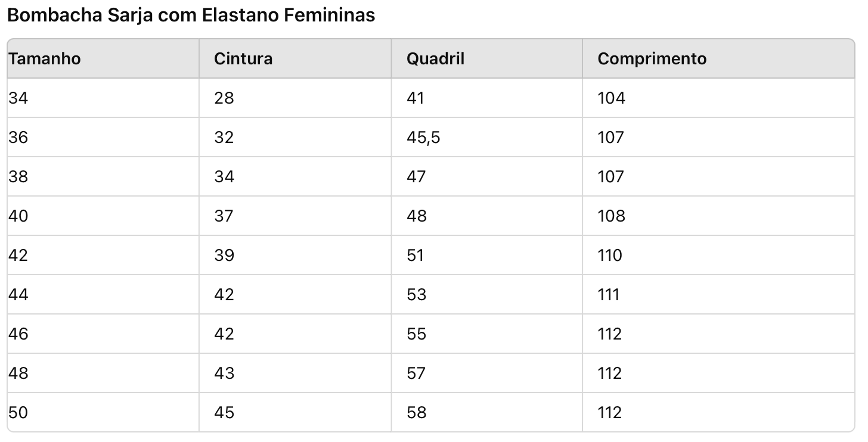The width and height of the screenshot is (868, 442).
Task: Click the 45,5 Quadril cell
Action: pos(423,137)
